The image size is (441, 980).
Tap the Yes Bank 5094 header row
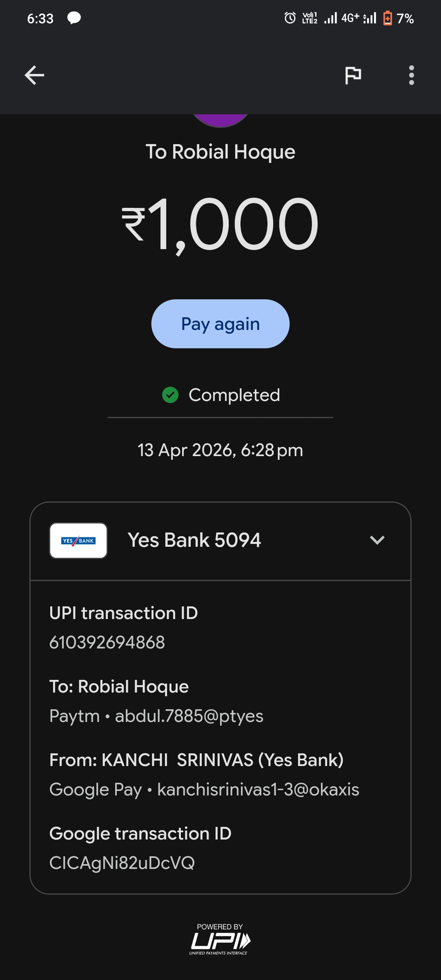pos(194,540)
